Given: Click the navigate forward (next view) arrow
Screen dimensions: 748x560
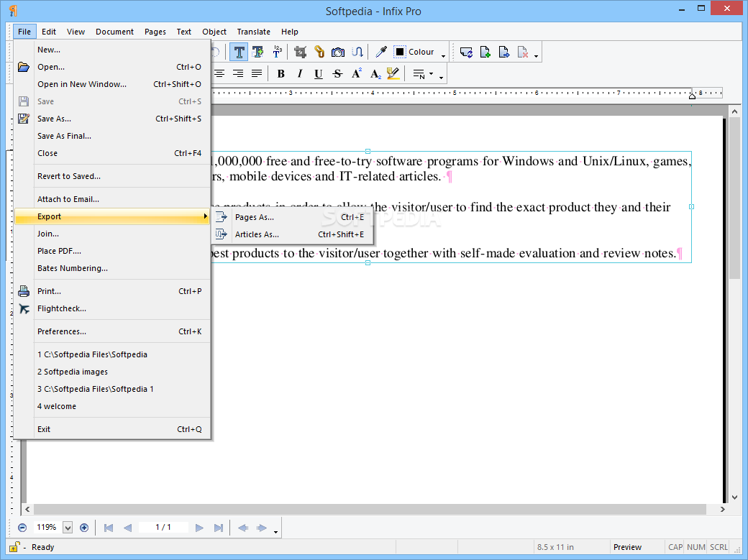Looking at the screenshot, I should point(261,528).
